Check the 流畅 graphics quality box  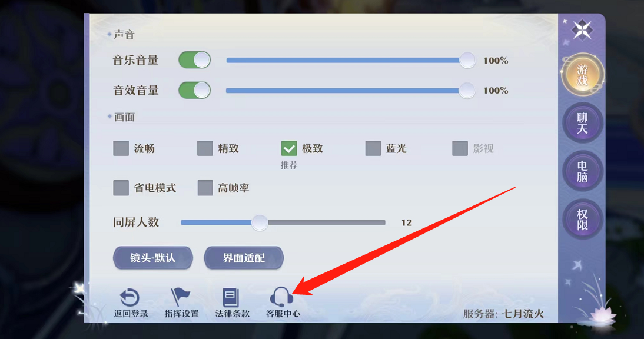coord(121,148)
